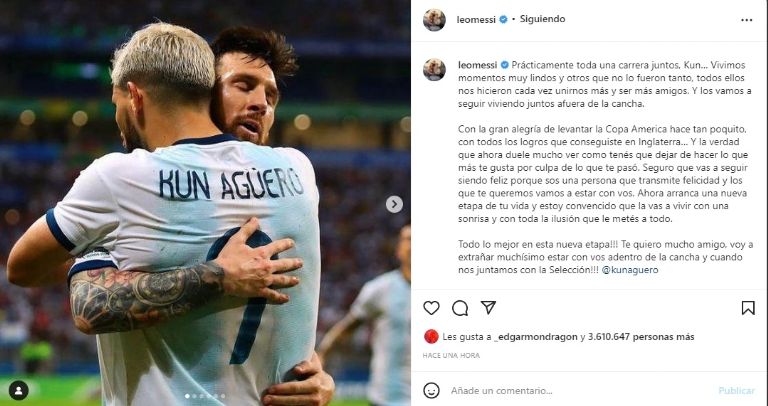
Task: Submit comment with Publicar button
Action: pos(736,391)
